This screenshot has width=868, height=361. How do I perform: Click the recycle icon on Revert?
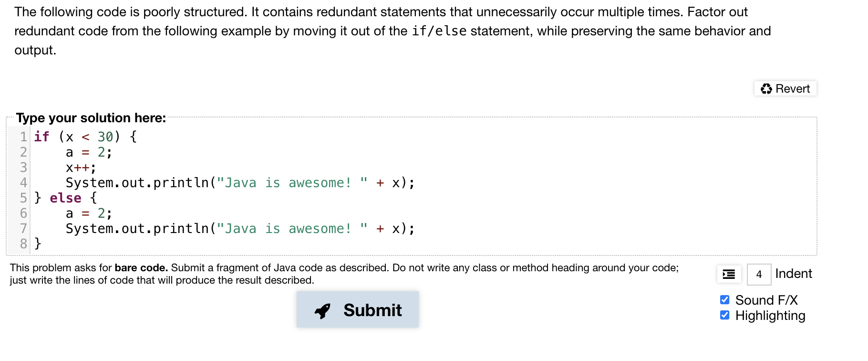coord(766,89)
